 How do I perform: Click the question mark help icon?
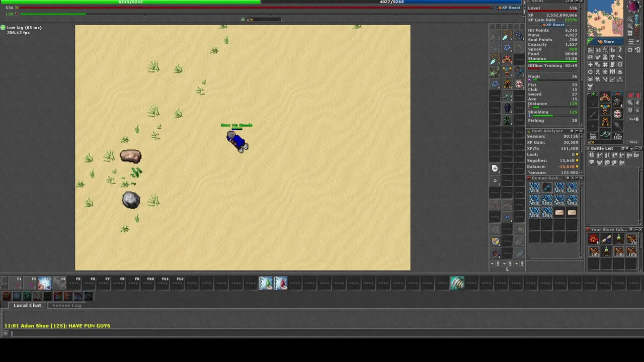[x=620, y=50]
